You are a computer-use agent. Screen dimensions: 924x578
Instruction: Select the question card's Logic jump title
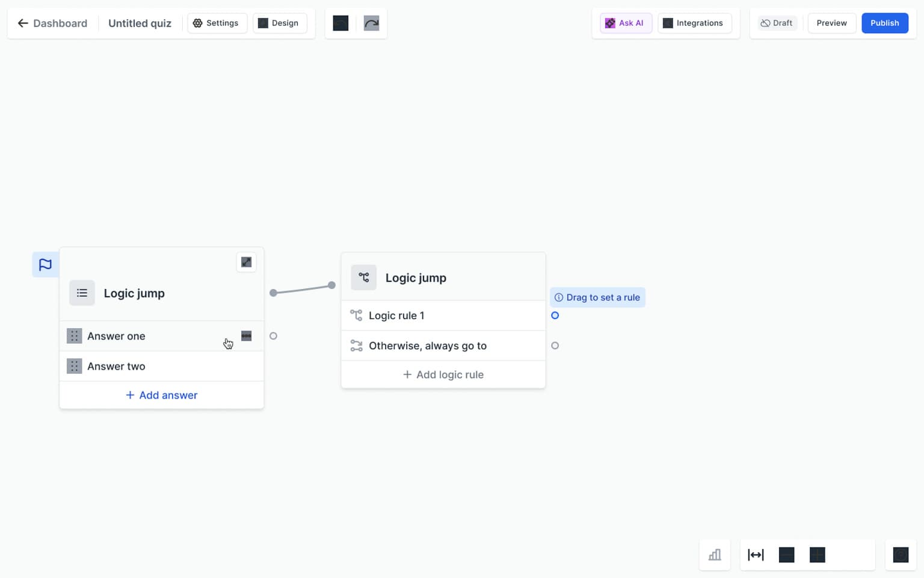(x=134, y=293)
